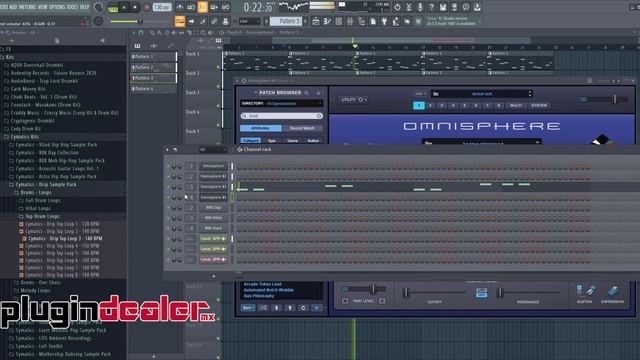Open the plugin picker plug icon
The height and width of the screenshot is (360, 640).
click(x=384, y=21)
